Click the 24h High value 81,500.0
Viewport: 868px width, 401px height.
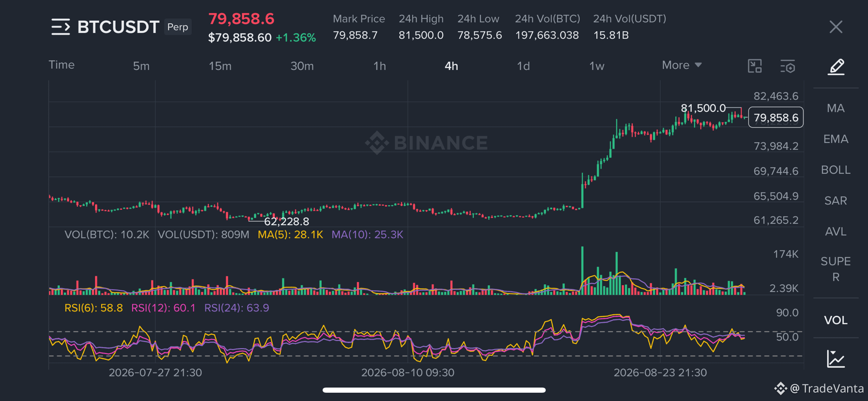421,35
